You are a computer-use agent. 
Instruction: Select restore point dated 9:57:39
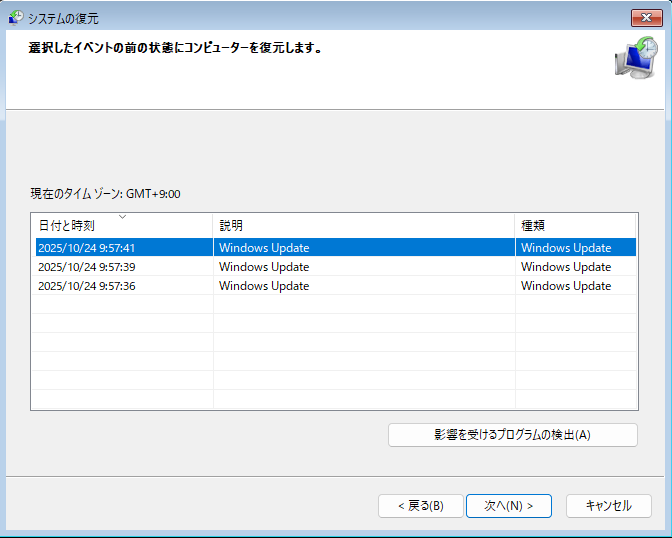[x=336, y=267]
